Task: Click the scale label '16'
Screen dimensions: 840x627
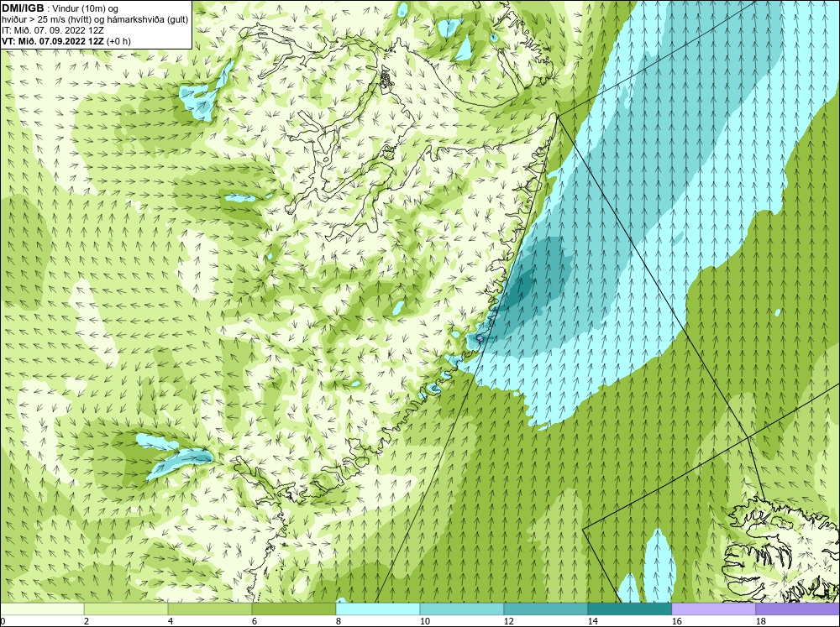Action: coord(676,621)
